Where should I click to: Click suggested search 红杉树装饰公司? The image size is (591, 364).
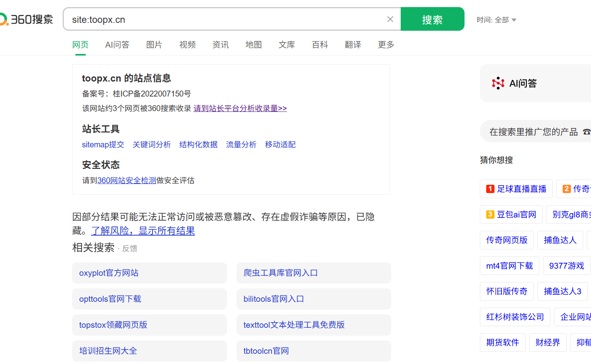point(515,317)
